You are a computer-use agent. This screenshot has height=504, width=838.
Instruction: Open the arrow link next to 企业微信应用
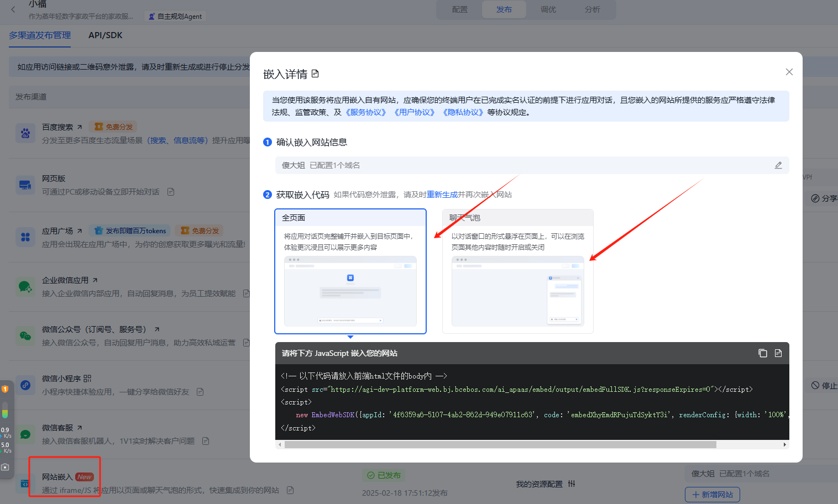(x=95, y=280)
